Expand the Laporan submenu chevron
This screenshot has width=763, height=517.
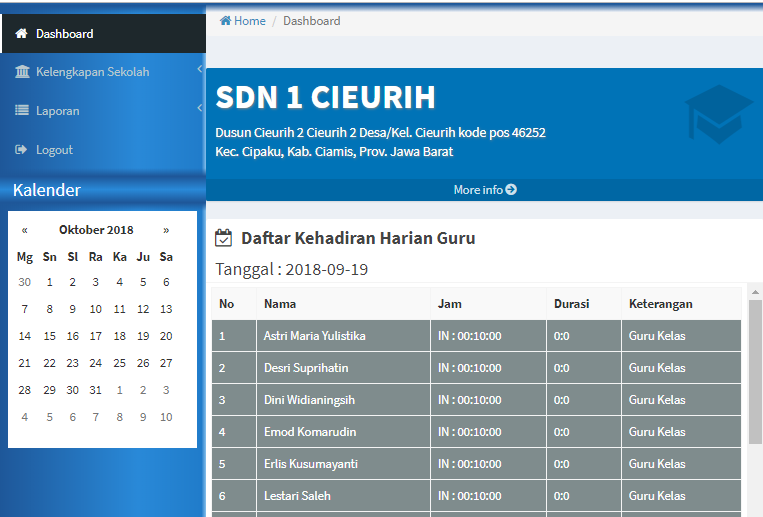click(x=200, y=108)
